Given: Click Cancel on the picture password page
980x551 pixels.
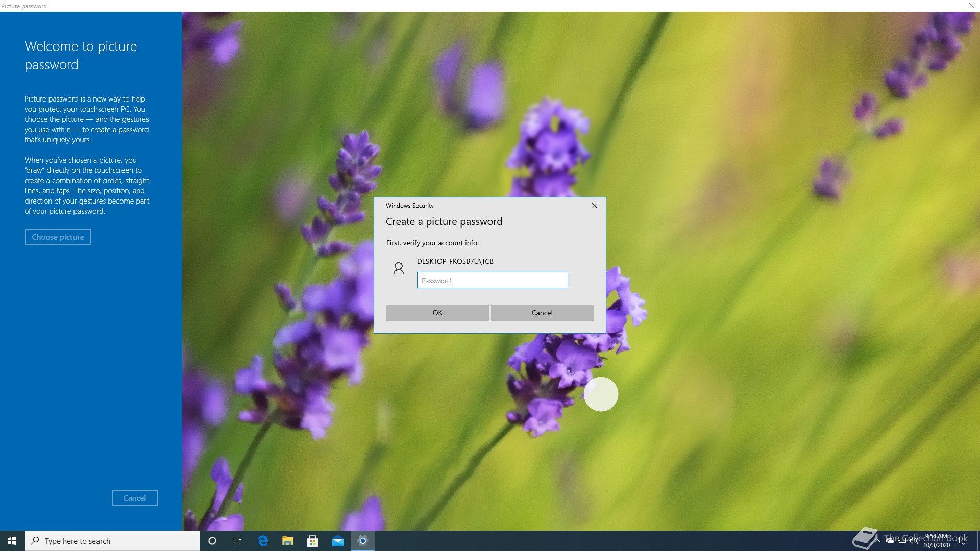Looking at the screenshot, I should tap(135, 497).
